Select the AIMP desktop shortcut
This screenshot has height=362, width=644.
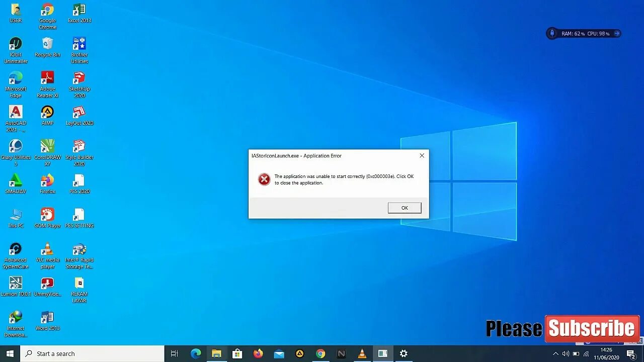[47, 116]
